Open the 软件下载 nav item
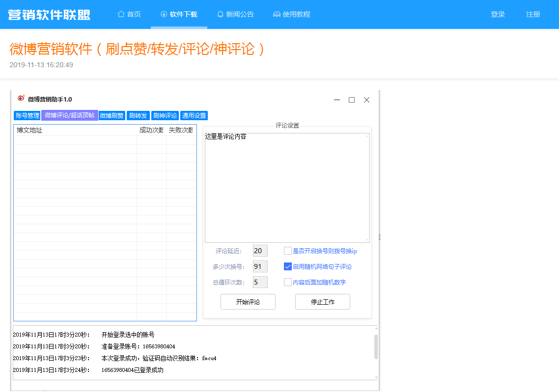The width and height of the screenshot is (559, 392). pos(179,14)
